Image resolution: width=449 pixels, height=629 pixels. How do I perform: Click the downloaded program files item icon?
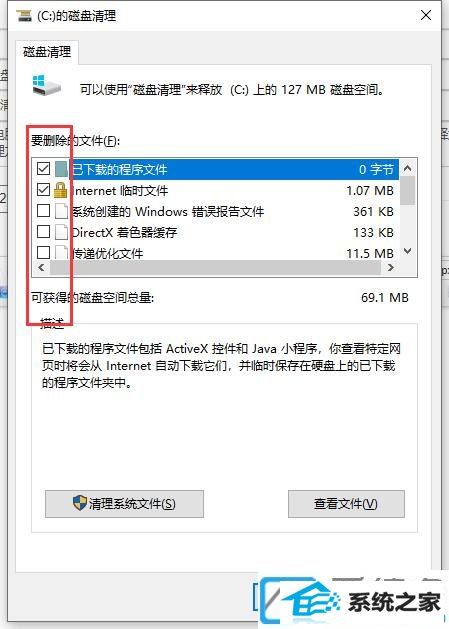61,169
